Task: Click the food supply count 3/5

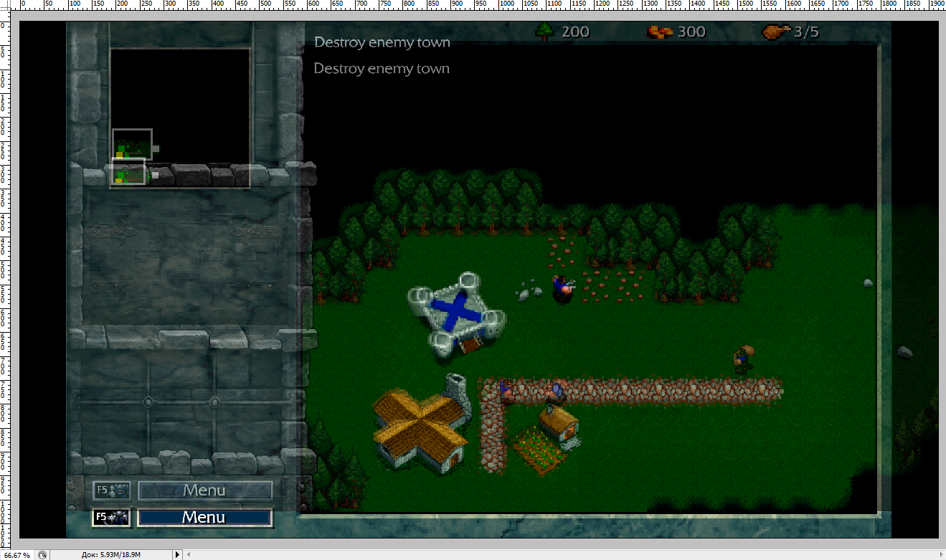Action: point(806,32)
